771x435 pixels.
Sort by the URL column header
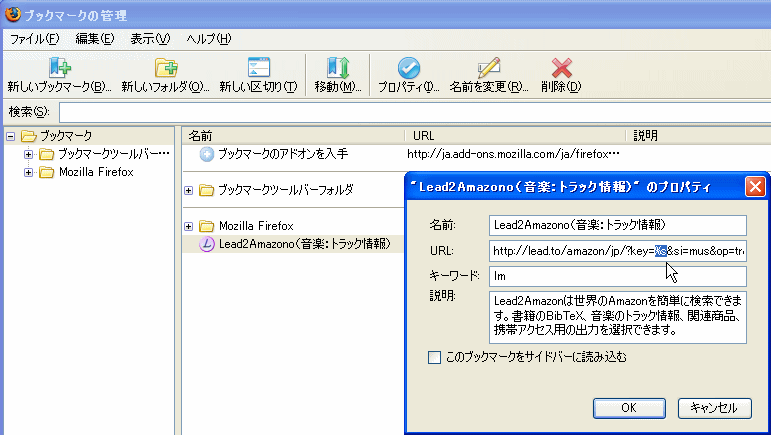515,136
